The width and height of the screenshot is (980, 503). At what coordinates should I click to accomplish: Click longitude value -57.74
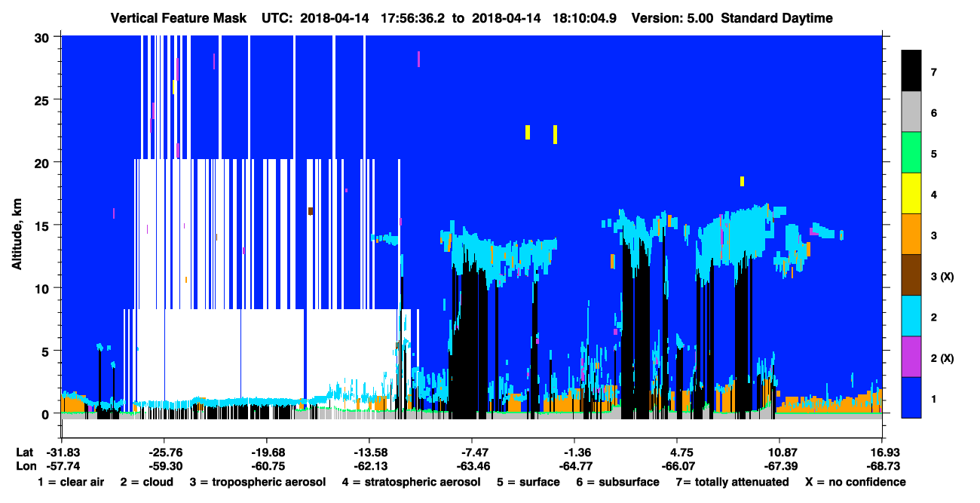click(62, 467)
